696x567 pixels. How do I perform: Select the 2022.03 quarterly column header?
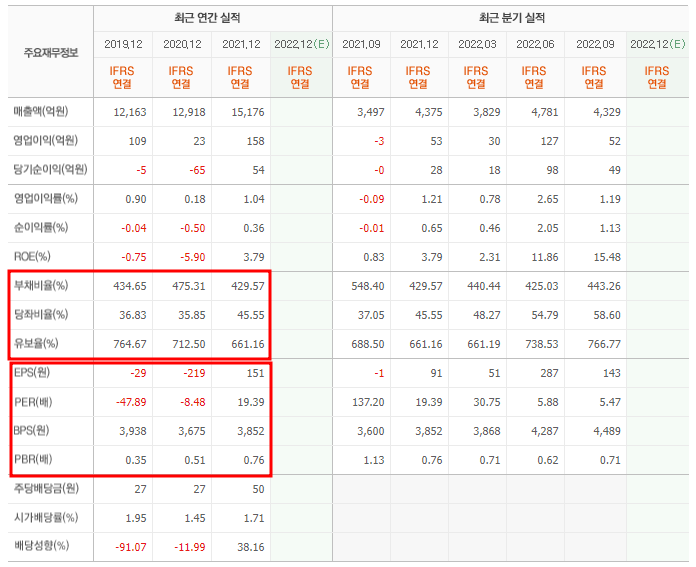(x=477, y=44)
